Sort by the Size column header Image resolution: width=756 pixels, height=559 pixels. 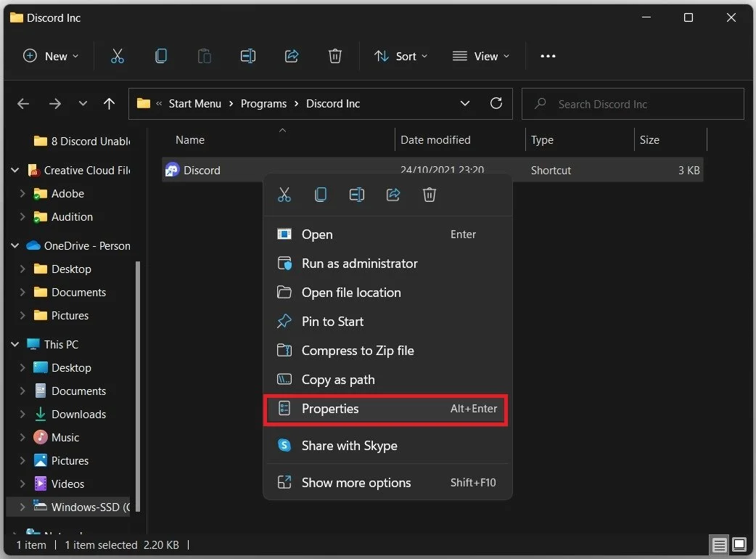coord(670,140)
